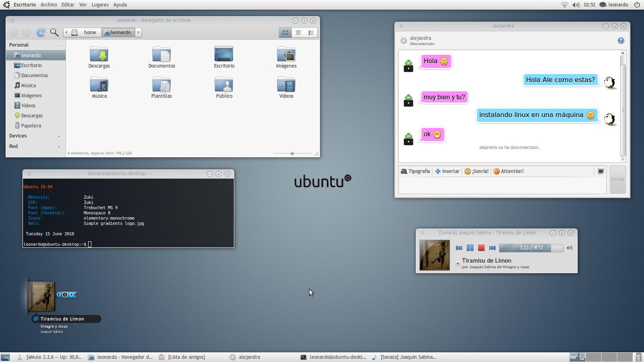Click the Sonata album cover thumbnail
This screenshot has height=362, width=644.
pyautogui.click(x=435, y=255)
